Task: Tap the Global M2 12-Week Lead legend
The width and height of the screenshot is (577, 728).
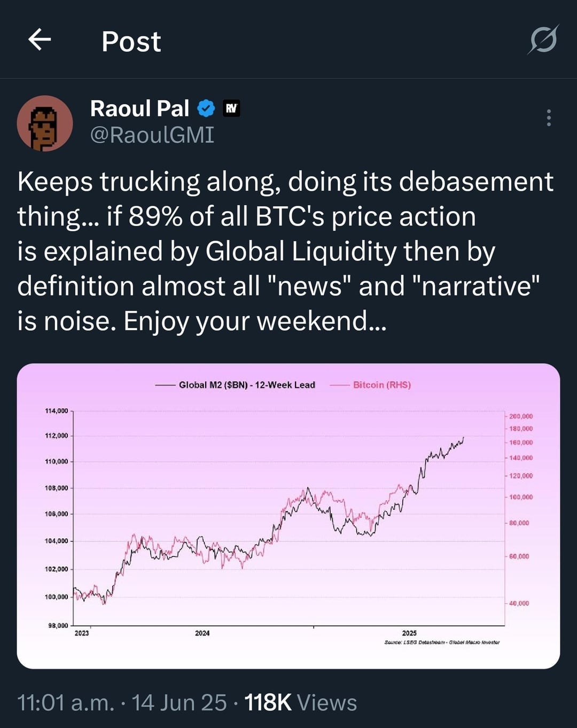Action: pyautogui.click(x=246, y=385)
